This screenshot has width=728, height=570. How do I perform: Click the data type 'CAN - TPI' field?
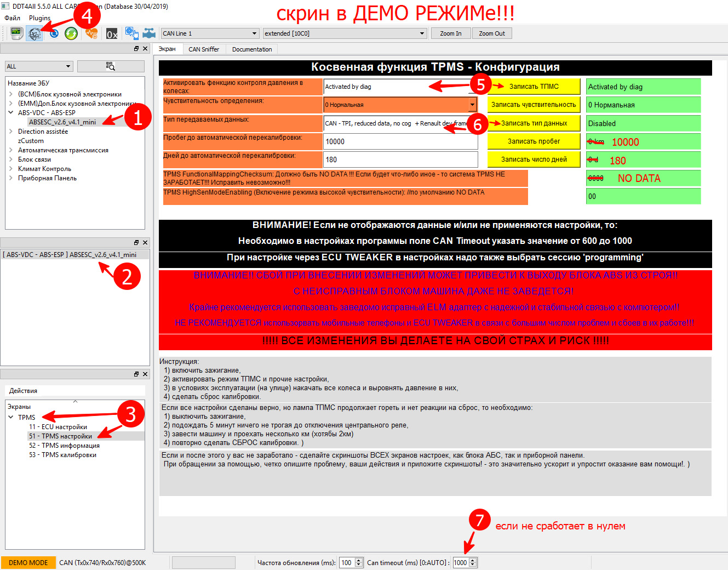[400, 123]
